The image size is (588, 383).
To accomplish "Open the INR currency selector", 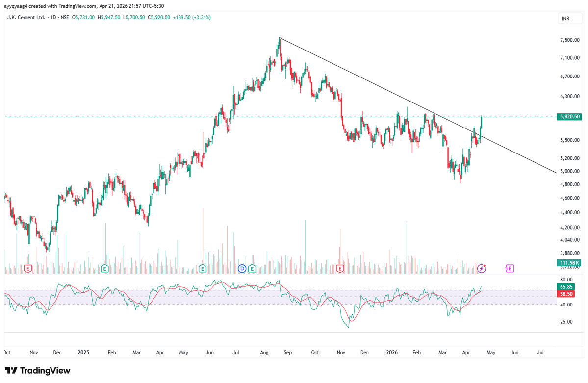I will [x=570, y=18].
